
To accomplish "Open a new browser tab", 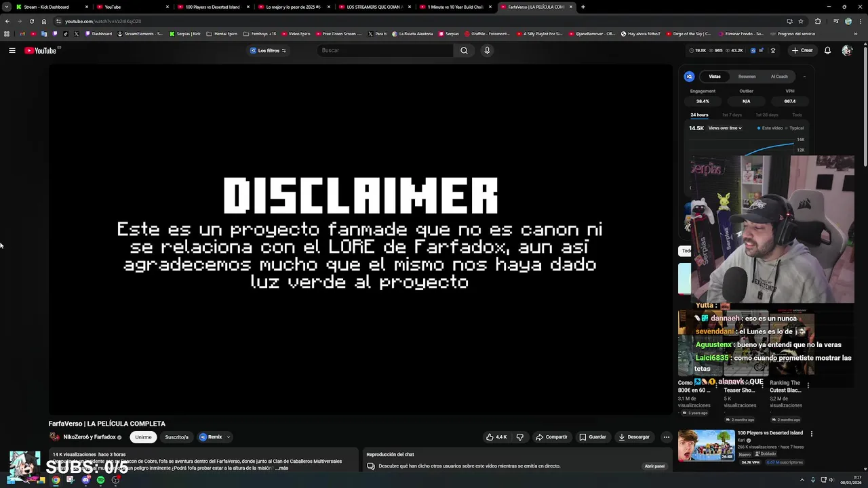I will [583, 7].
